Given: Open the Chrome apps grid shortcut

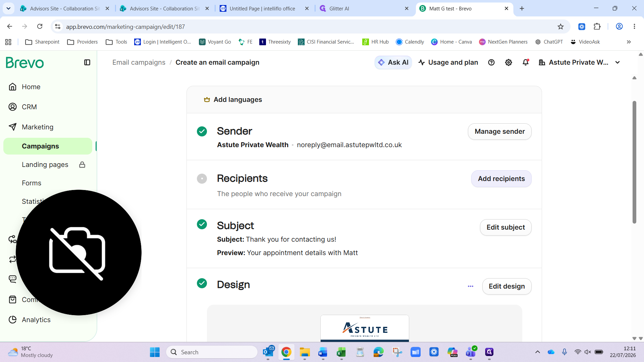Looking at the screenshot, I should click(8, 42).
